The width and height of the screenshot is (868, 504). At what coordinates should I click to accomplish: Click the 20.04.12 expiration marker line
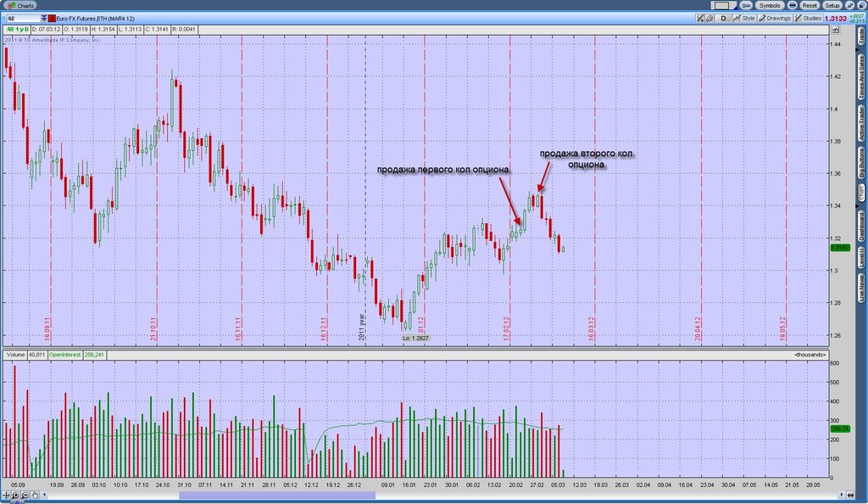point(701,188)
